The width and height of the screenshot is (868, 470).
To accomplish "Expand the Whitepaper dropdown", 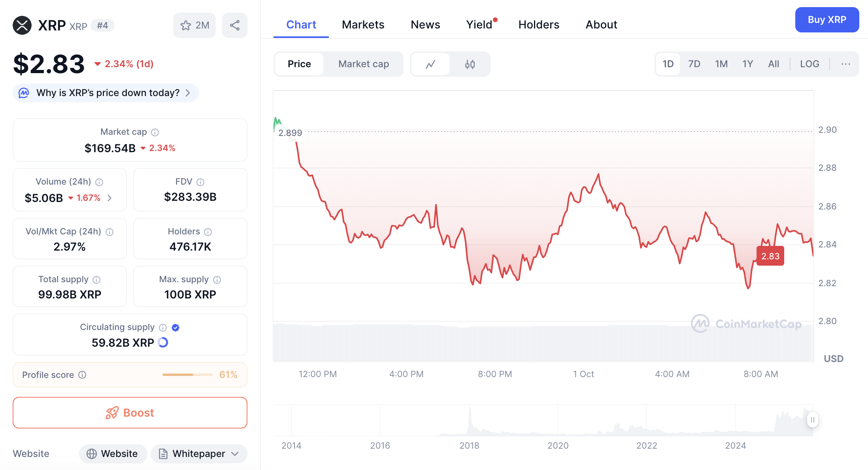I will (x=235, y=454).
